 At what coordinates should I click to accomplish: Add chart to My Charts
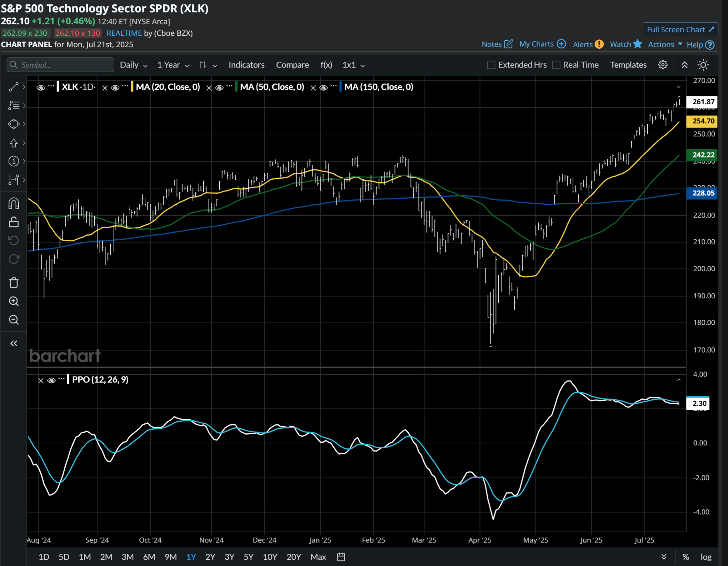[561, 44]
